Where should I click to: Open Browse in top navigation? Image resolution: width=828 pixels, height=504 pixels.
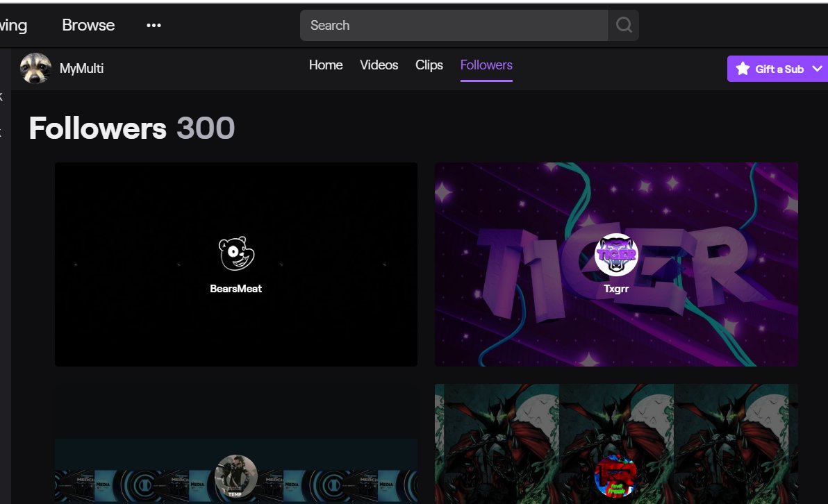(88, 25)
